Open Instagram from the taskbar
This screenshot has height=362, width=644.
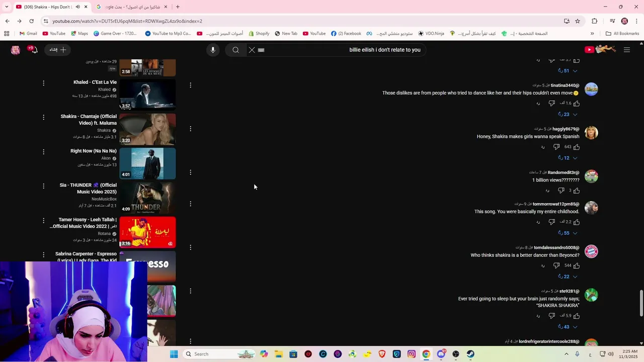pos(412,354)
